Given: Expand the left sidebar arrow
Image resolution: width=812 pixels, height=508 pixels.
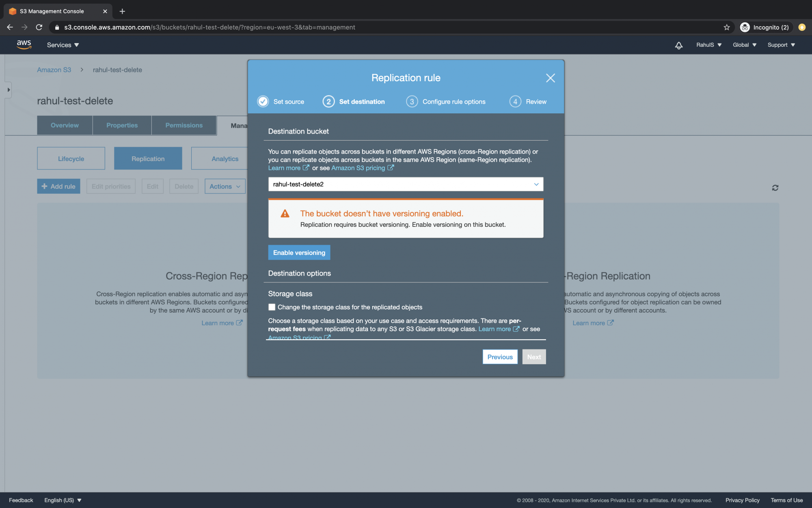Looking at the screenshot, I should pos(9,90).
